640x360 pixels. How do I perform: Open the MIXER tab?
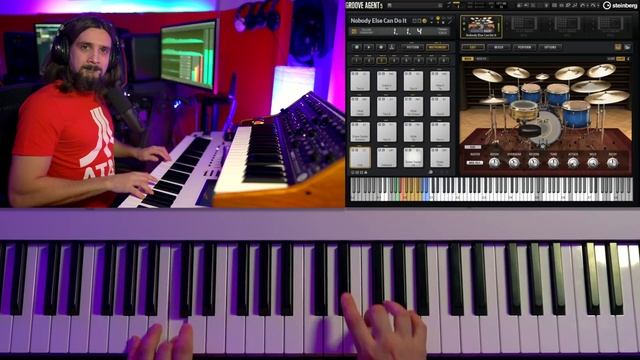(x=499, y=47)
